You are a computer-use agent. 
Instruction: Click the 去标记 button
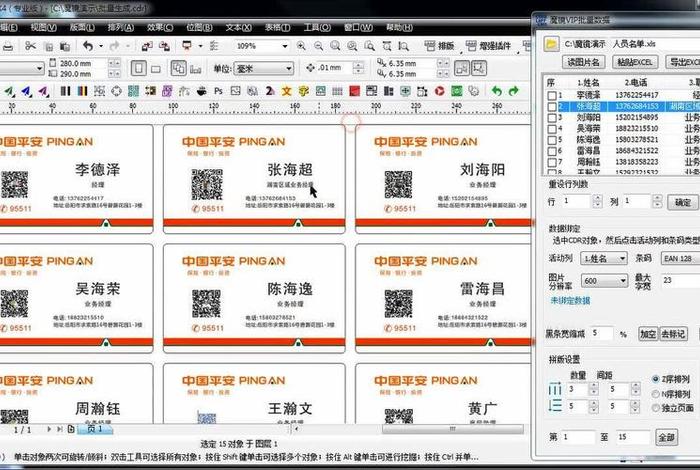673,334
